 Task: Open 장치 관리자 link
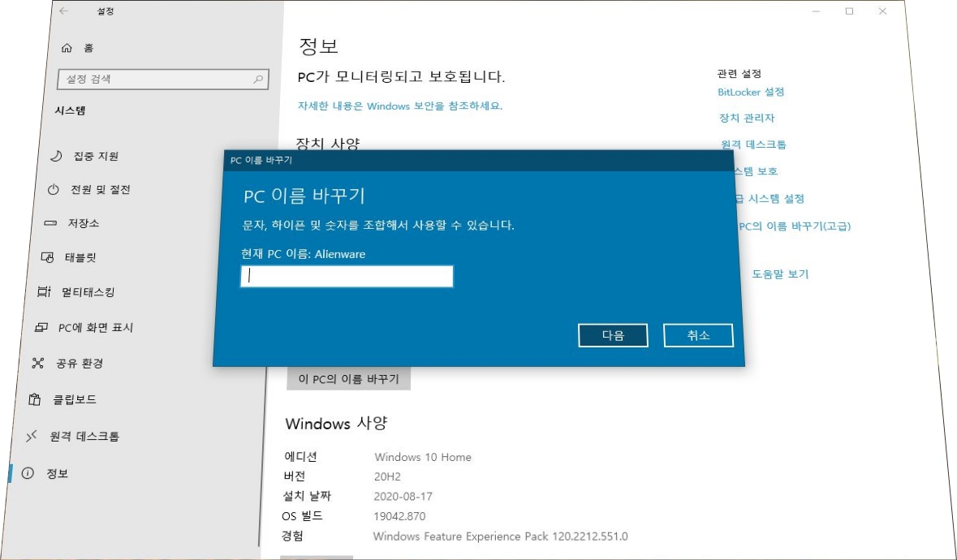[x=747, y=118]
